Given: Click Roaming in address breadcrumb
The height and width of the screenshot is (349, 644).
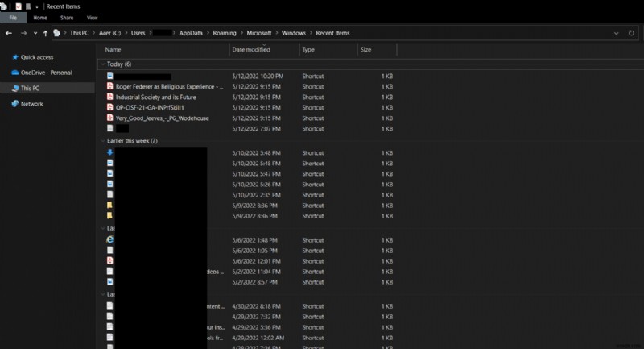Looking at the screenshot, I should tap(225, 33).
